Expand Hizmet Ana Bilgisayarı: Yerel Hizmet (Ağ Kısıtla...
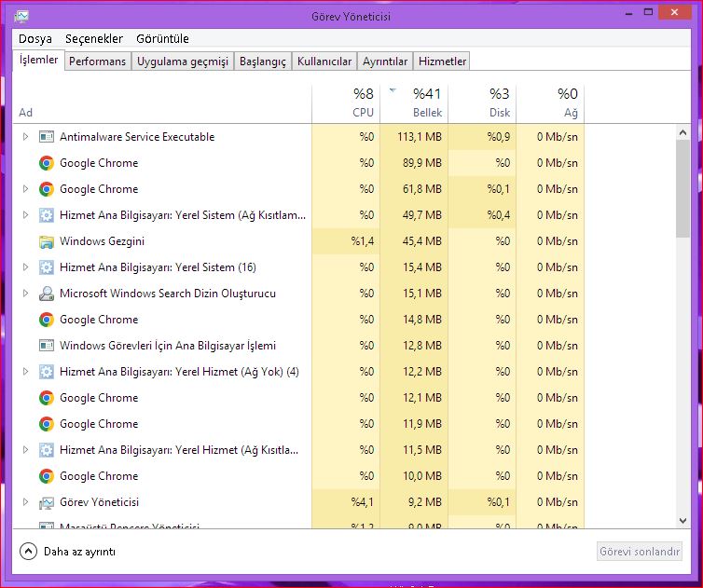 25,449
